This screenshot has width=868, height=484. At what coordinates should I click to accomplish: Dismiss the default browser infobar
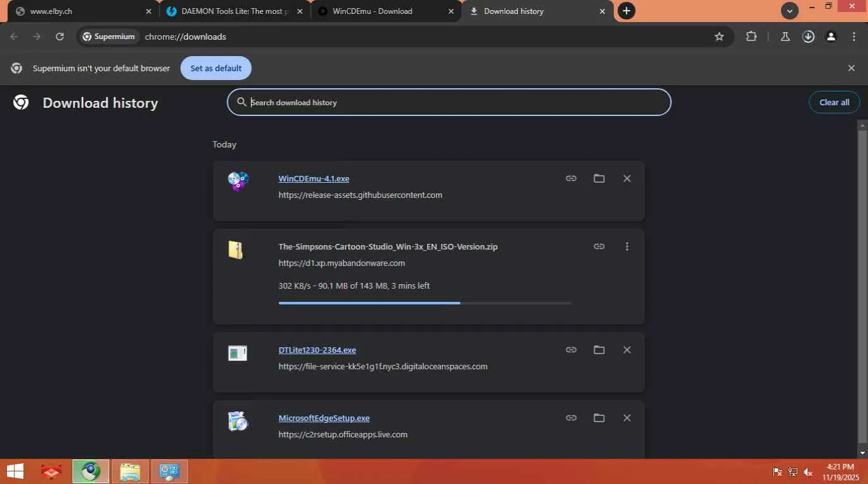[852, 68]
